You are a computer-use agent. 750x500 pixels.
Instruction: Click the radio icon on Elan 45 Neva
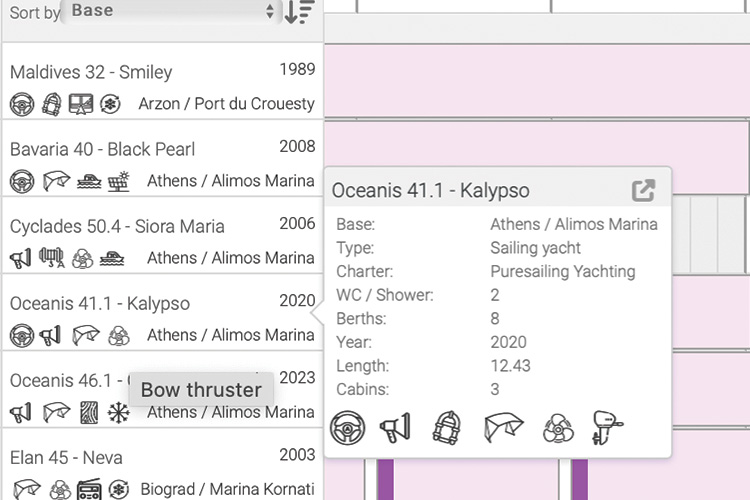pos(90,490)
